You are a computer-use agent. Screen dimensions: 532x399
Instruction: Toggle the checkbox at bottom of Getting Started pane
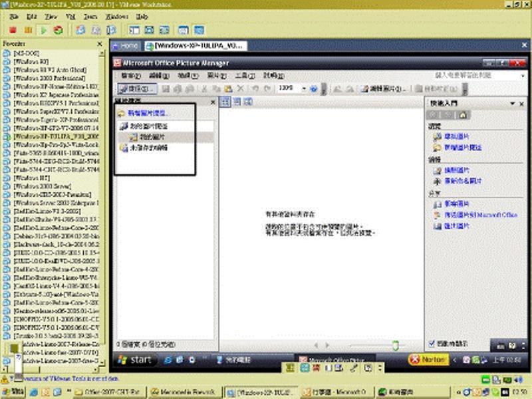(x=431, y=344)
